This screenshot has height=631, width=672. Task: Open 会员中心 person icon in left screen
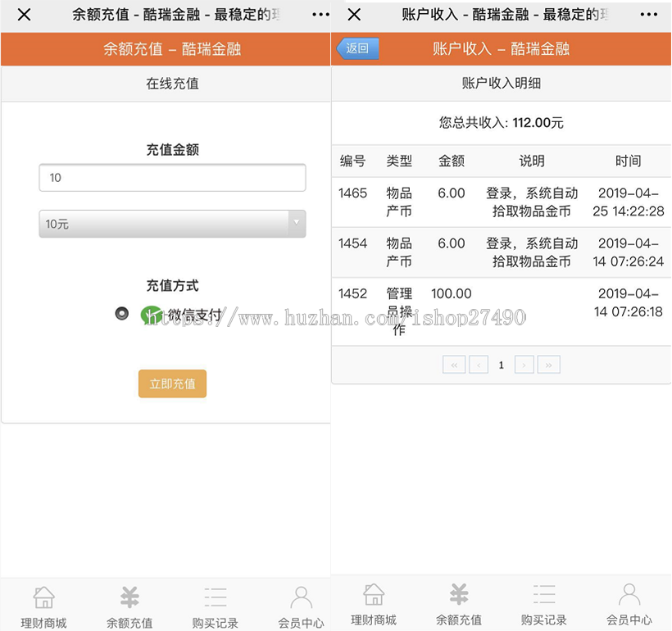[x=301, y=597]
